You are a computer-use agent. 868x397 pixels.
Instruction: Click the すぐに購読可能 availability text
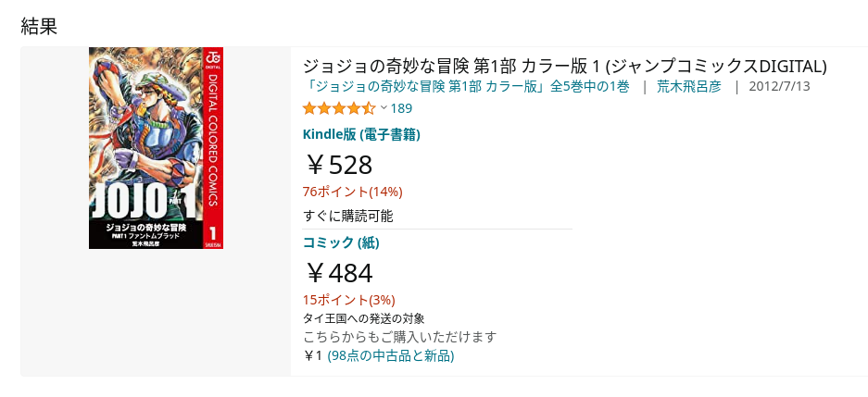click(x=348, y=217)
